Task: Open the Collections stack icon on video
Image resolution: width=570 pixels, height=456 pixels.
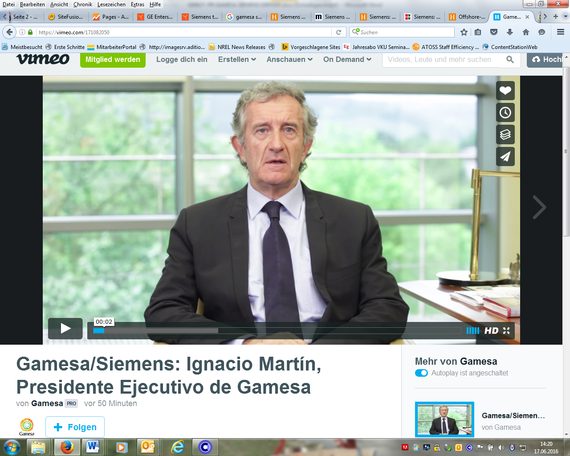Action: click(505, 135)
